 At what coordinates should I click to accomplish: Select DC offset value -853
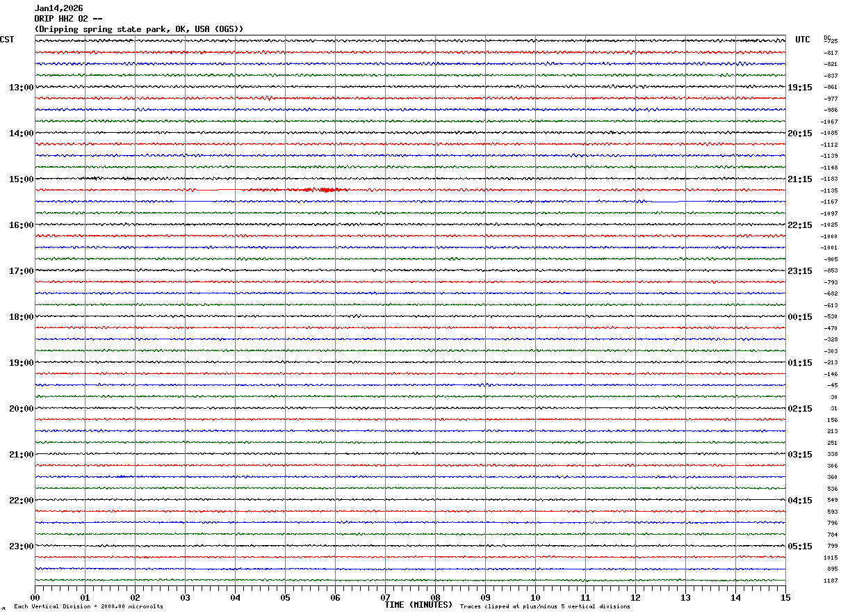pos(831,271)
